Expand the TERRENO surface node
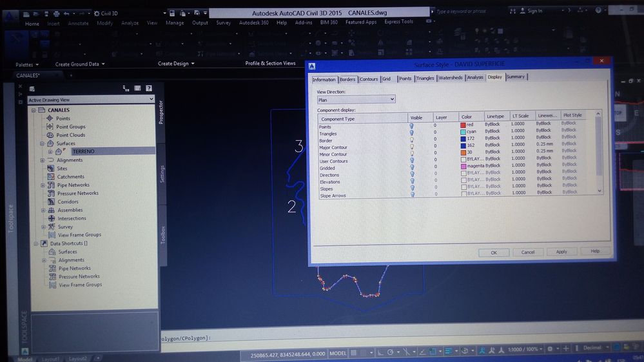 [50, 152]
